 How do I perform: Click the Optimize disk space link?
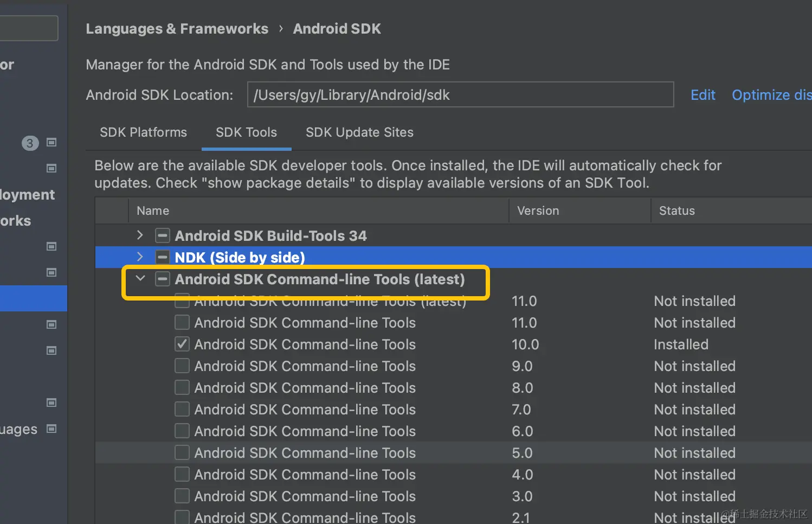772,95
